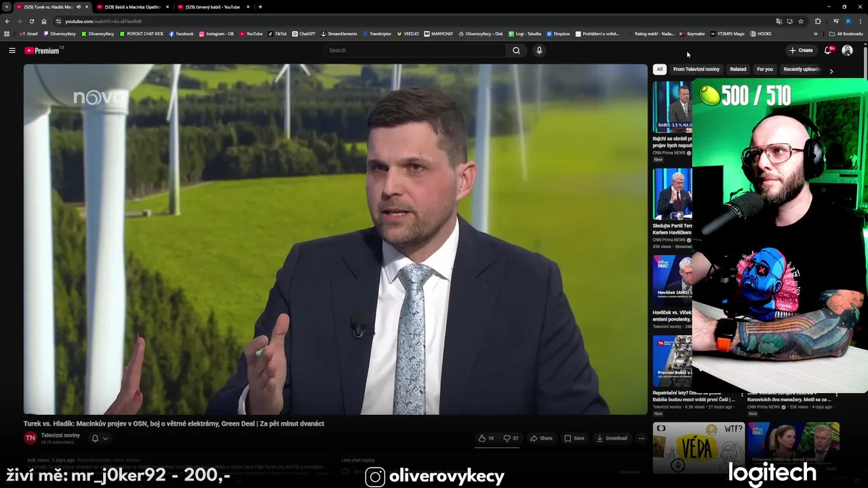Download the video
Screen dimensions: 868x488
tap(612, 439)
